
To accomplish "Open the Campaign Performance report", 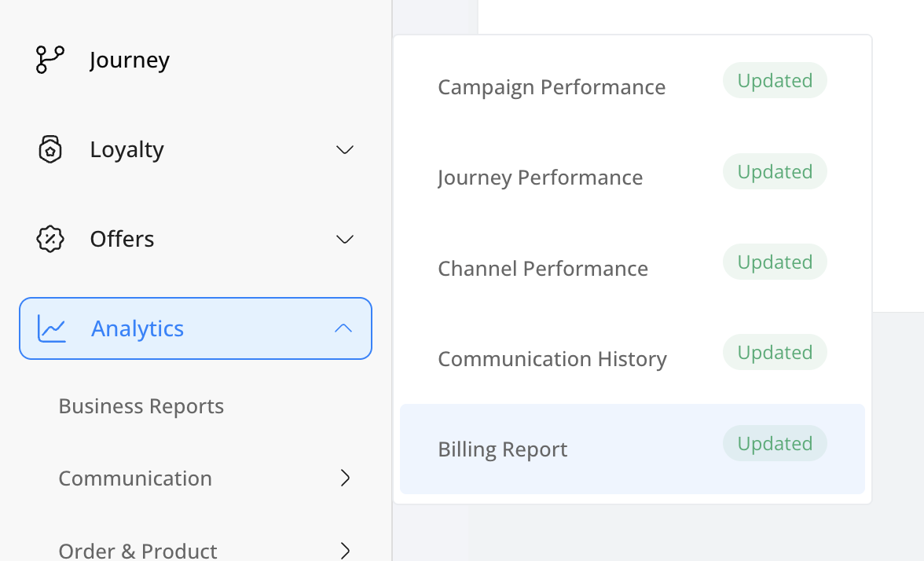I will 632,86.
